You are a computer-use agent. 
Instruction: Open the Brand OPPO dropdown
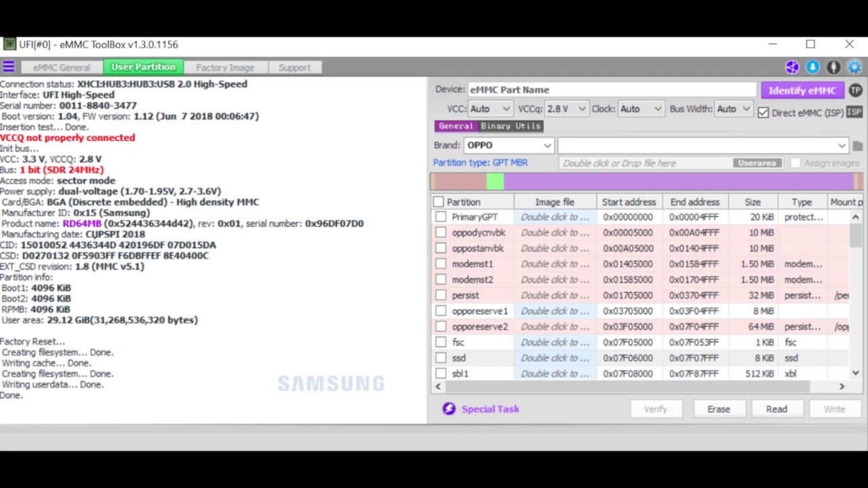[509, 145]
